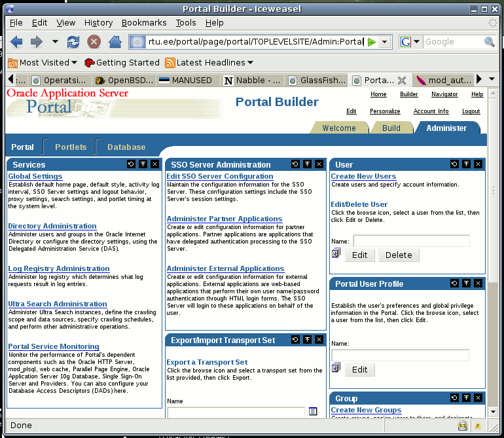Click inside the Google search field
The width and height of the screenshot is (504, 438).
tap(453, 42)
